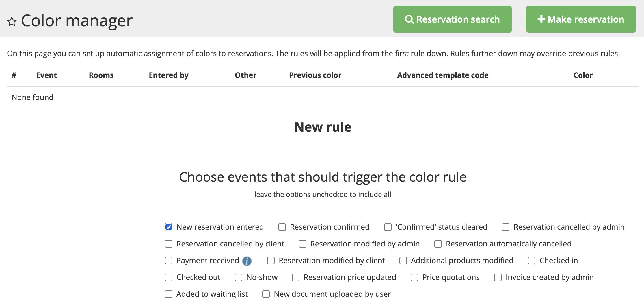Check Reservation cancelled by admin
Image resolution: width=644 pixels, height=306 pixels.
[x=506, y=227]
